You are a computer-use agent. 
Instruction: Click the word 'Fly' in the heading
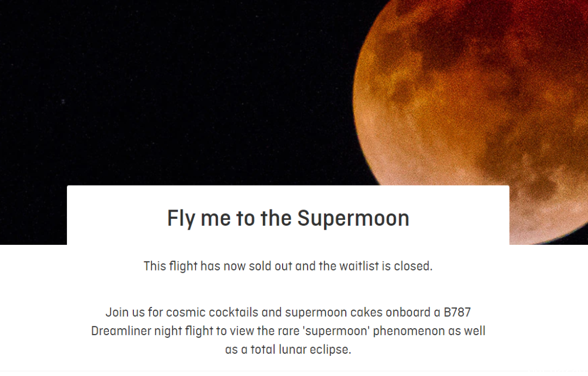tap(181, 218)
